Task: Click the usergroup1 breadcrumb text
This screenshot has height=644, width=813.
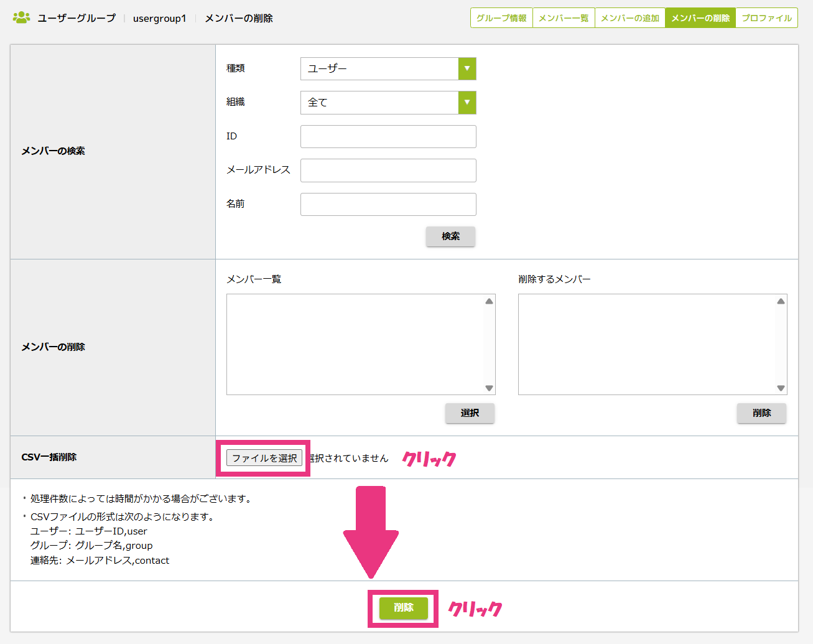Action: [x=159, y=19]
